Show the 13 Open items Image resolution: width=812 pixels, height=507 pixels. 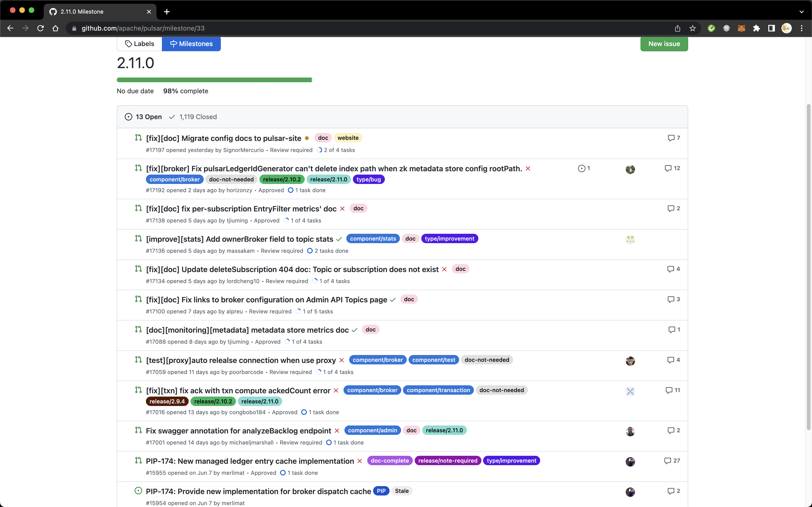[143, 117]
